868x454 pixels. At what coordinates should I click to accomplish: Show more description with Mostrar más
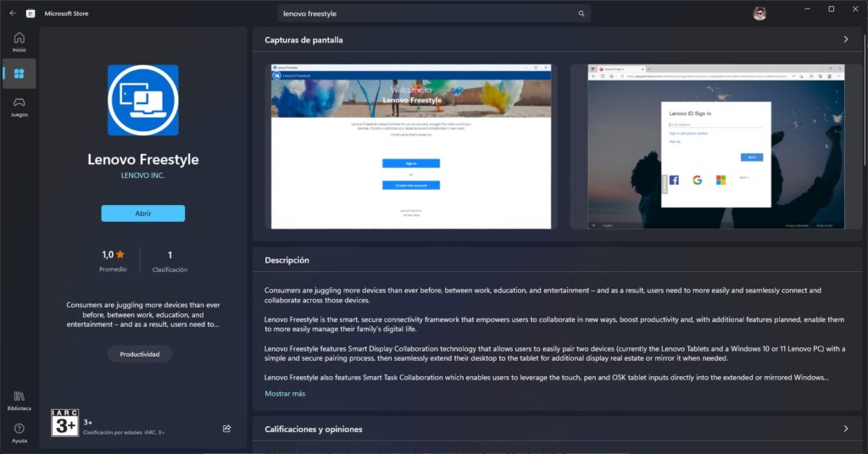(285, 394)
